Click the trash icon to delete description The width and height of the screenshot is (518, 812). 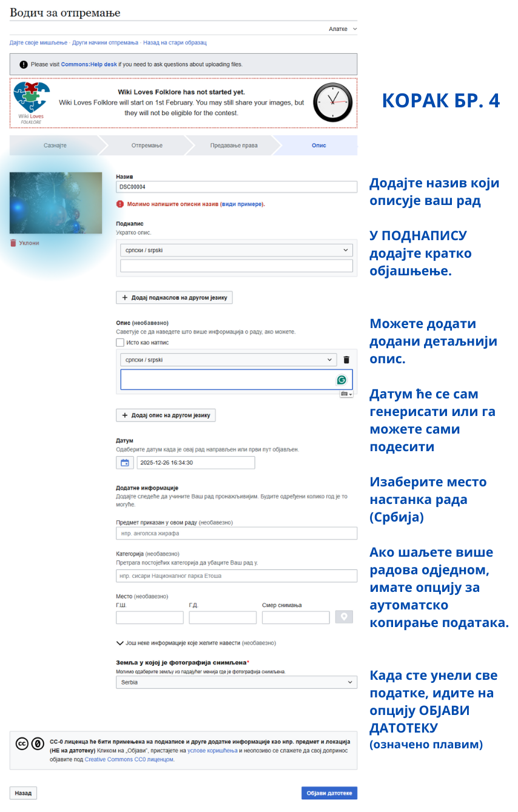(346, 360)
